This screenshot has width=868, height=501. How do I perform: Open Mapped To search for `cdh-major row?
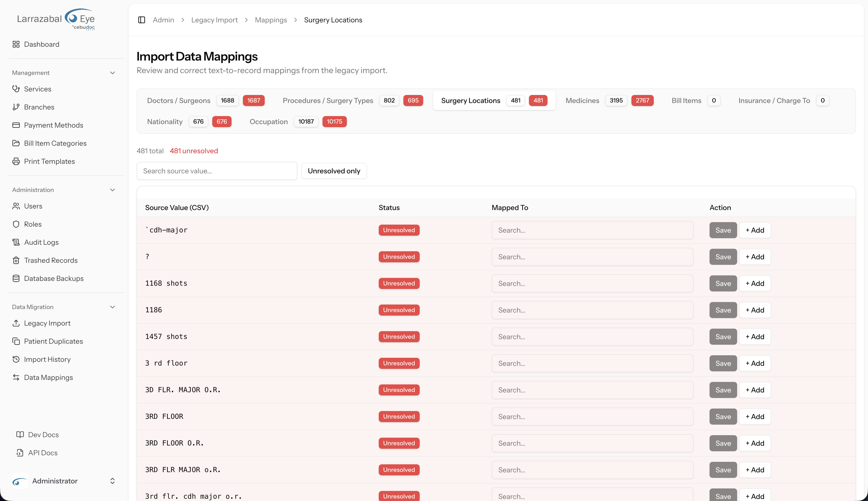point(592,230)
